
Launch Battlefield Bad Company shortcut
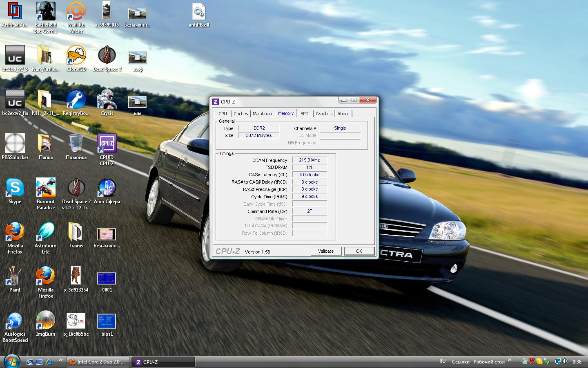(45, 11)
